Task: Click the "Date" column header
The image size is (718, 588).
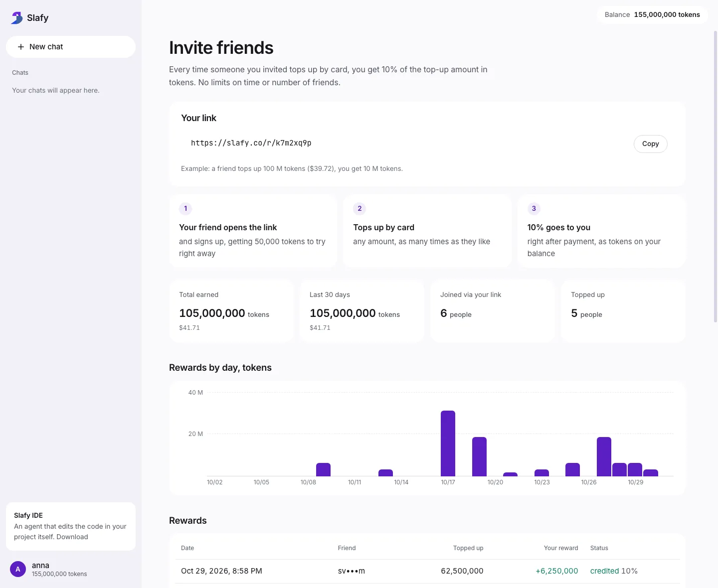Action: tap(187, 548)
